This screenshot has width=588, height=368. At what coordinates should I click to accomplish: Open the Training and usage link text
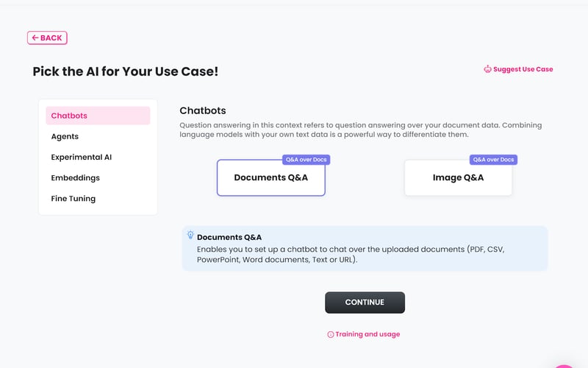click(x=367, y=334)
